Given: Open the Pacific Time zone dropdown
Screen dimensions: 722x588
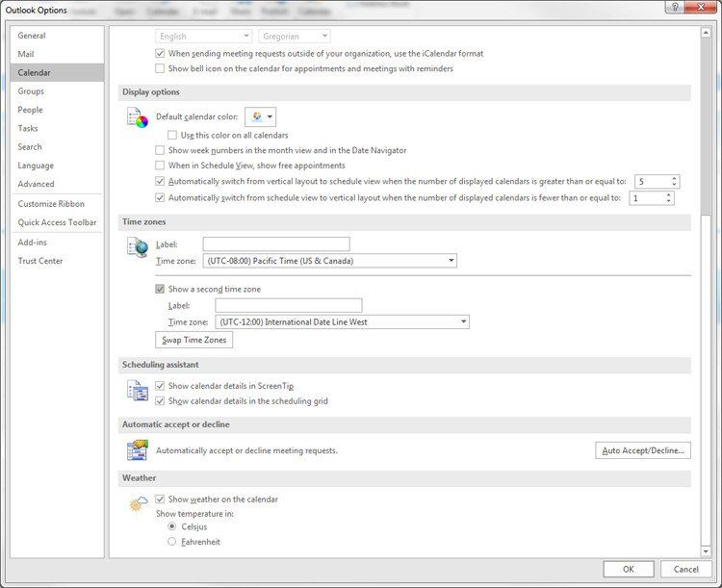Looking at the screenshot, I should tap(329, 261).
